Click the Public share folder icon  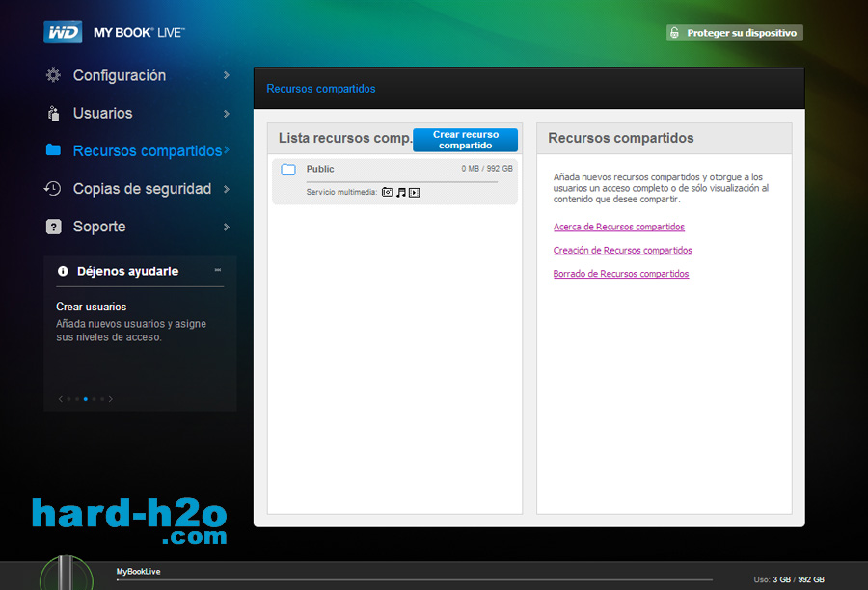288,170
